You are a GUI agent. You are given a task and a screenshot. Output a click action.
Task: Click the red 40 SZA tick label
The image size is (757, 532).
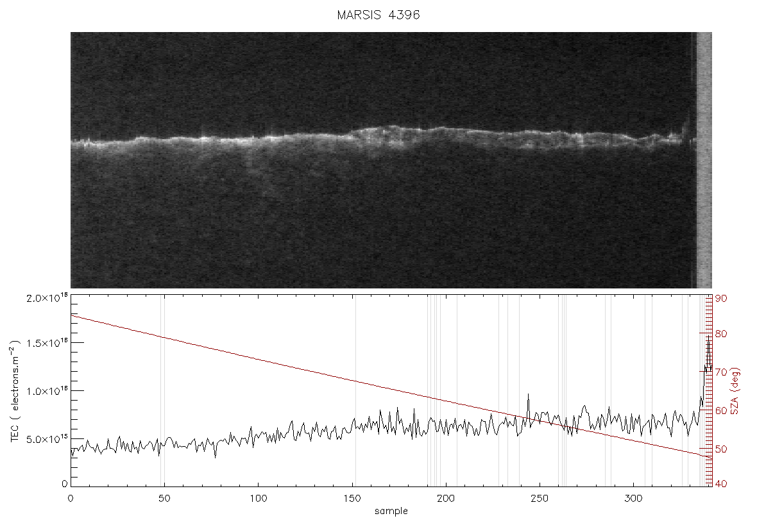tap(721, 484)
